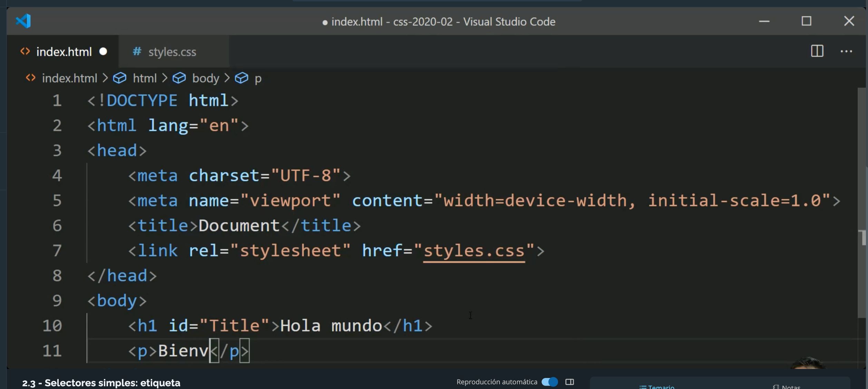
Task: Expand chevron after html in breadcrumbs
Action: tap(165, 78)
